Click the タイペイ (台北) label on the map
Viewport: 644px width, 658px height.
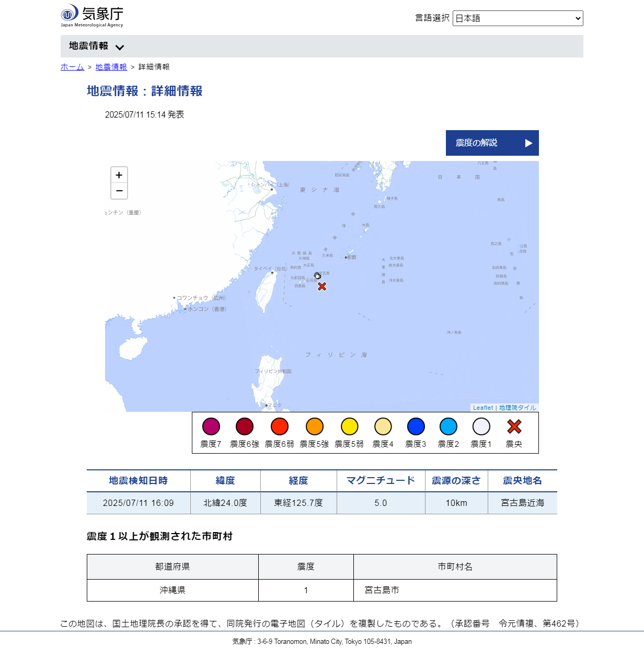click(270, 269)
